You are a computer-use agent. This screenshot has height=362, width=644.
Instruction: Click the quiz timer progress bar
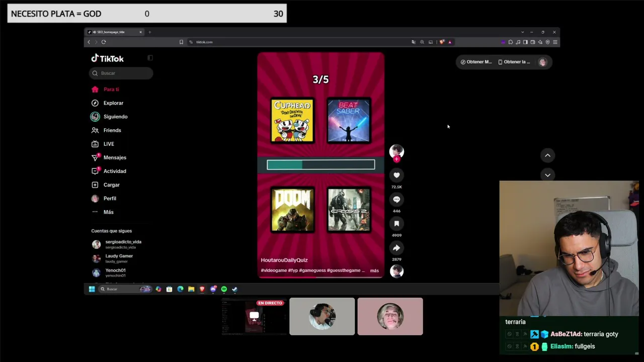[320, 165]
